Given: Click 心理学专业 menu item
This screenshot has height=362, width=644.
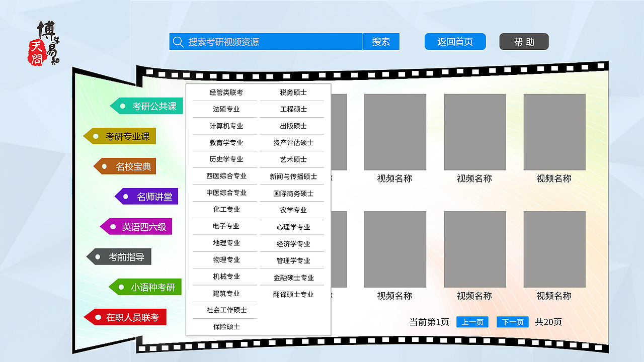Looking at the screenshot, I should click(293, 227).
